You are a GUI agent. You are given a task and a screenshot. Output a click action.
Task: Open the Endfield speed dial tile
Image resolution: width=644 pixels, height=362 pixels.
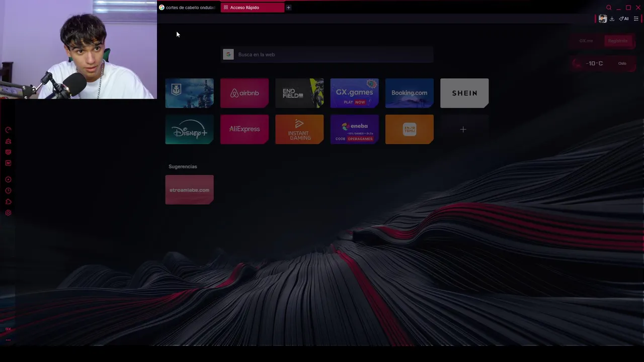click(x=299, y=93)
